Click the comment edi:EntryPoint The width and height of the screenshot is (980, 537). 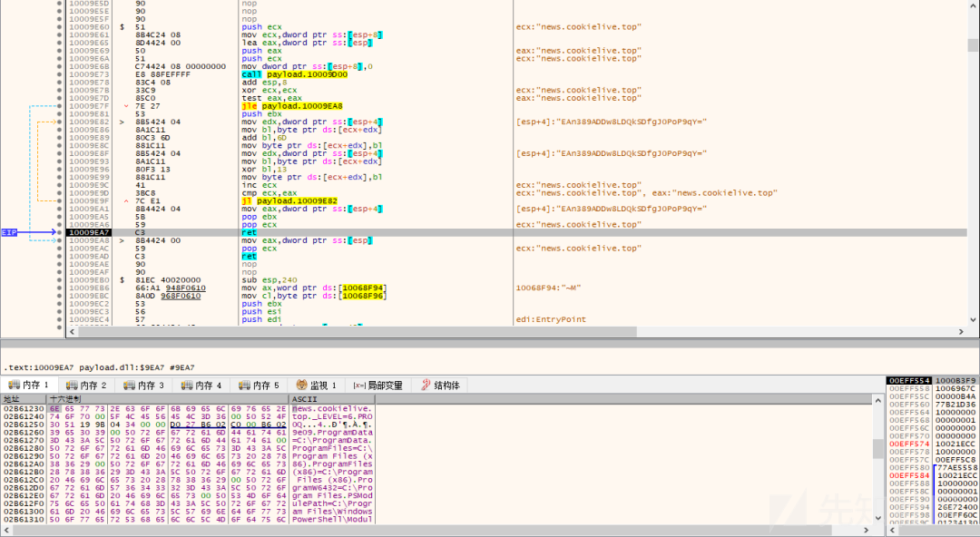pyautogui.click(x=551, y=319)
